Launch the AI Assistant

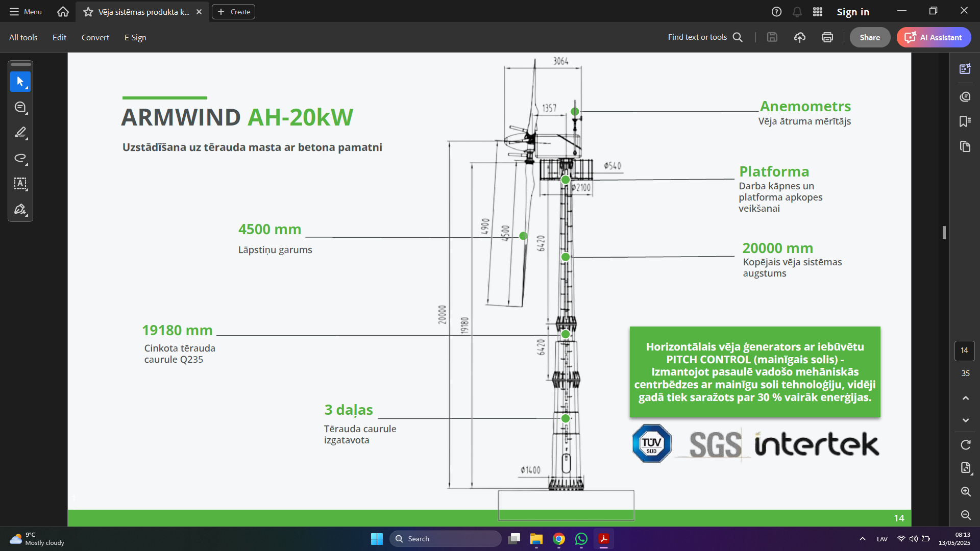coord(934,37)
